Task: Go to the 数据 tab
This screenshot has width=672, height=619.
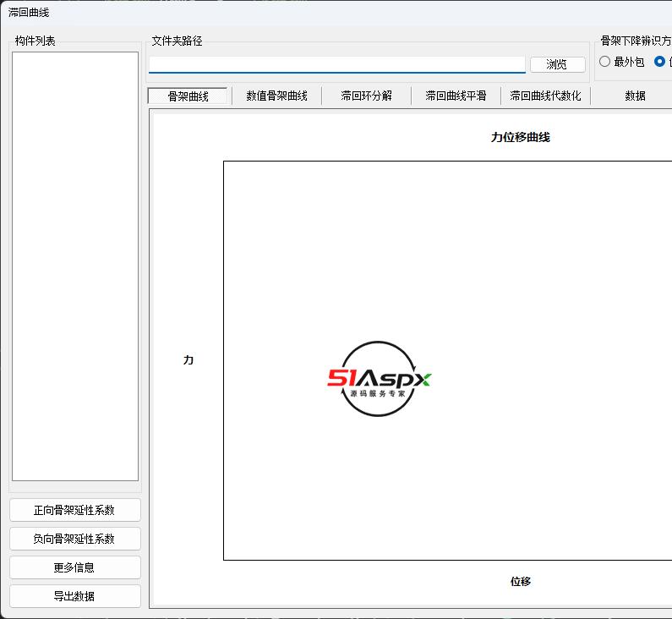Action: click(x=635, y=96)
